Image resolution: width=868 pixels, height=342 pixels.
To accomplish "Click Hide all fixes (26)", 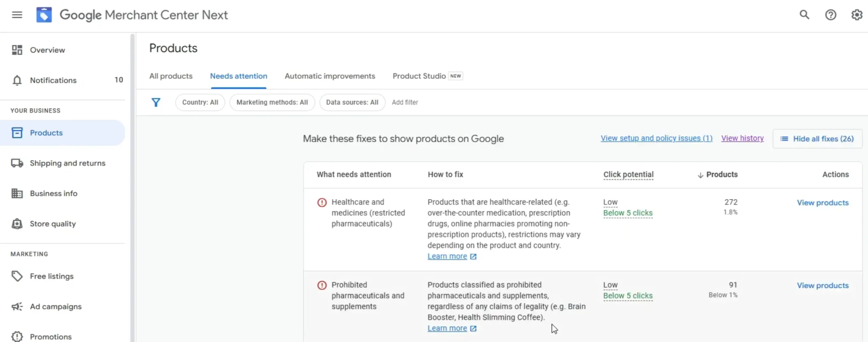I will 817,138.
